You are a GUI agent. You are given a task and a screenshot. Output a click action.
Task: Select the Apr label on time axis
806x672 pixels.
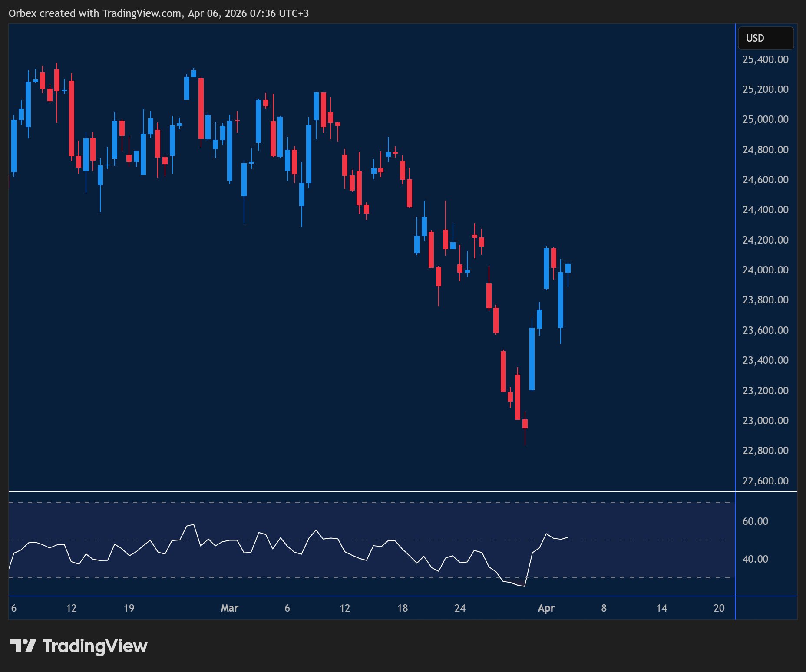pyautogui.click(x=547, y=609)
